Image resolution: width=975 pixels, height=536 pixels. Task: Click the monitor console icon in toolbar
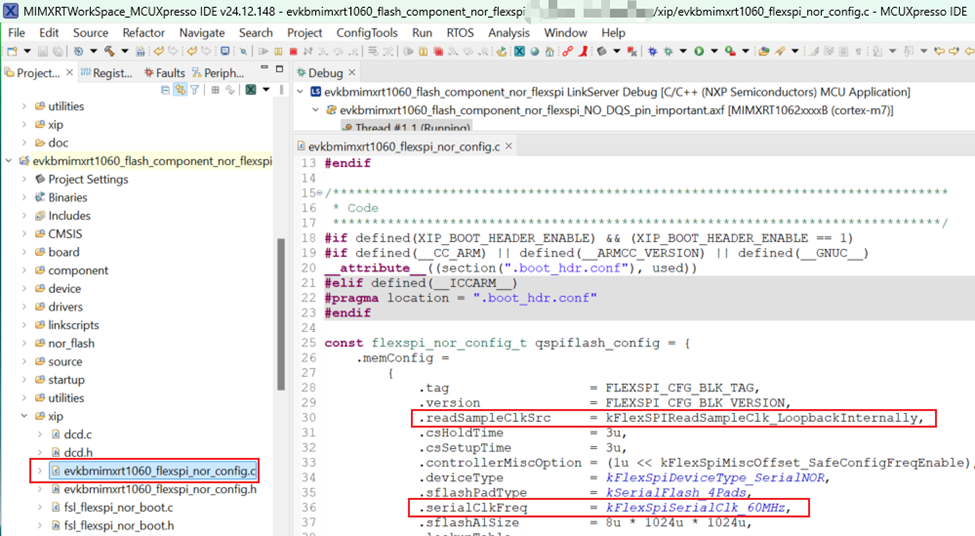click(x=225, y=51)
